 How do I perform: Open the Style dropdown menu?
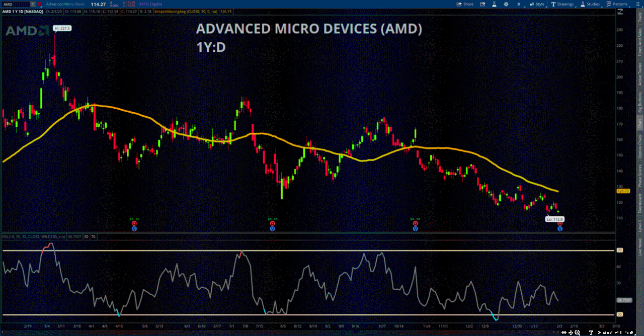(537, 4)
